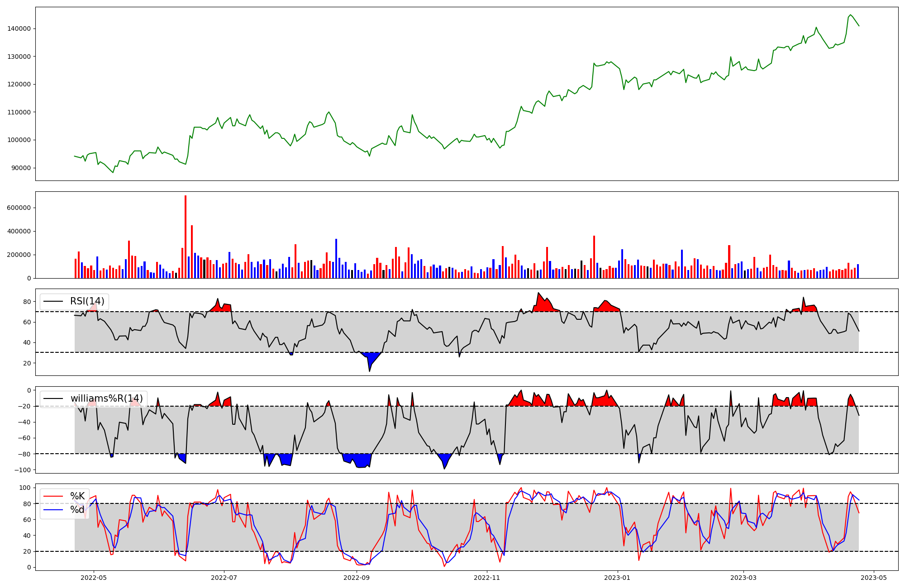Click the williams%R(14) legend label
The height and width of the screenshot is (588, 905).
[x=106, y=398]
